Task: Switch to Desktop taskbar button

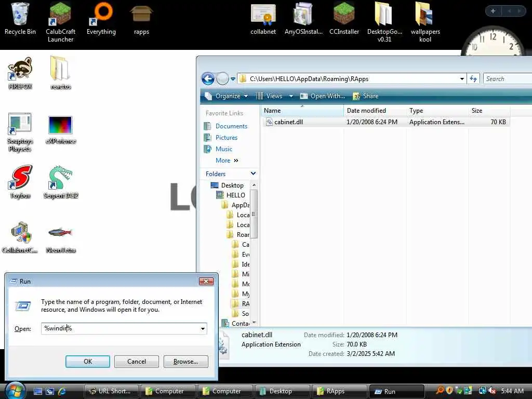Action: 283,391
